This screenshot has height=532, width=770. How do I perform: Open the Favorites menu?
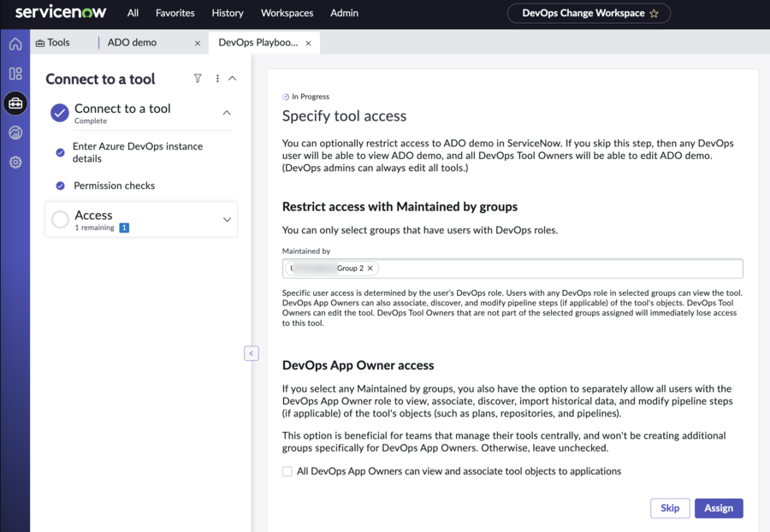tap(175, 13)
